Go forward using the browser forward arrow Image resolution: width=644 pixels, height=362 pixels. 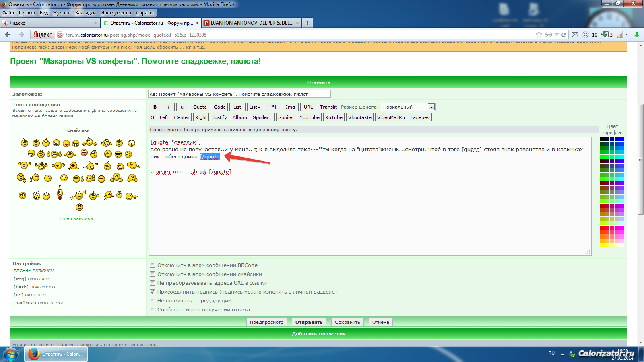(x=21, y=35)
